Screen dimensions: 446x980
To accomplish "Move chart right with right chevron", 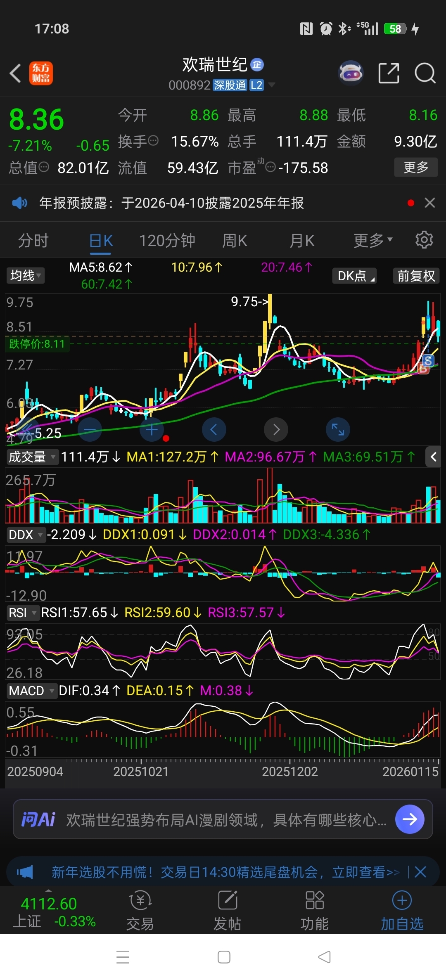I will pos(276,430).
